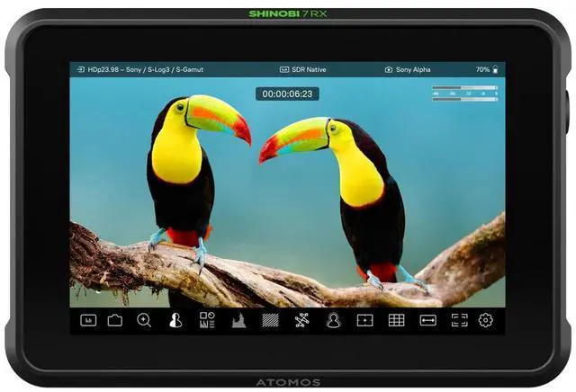
Task: Toggle the zebra stripes pattern icon
Action: point(270,320)
